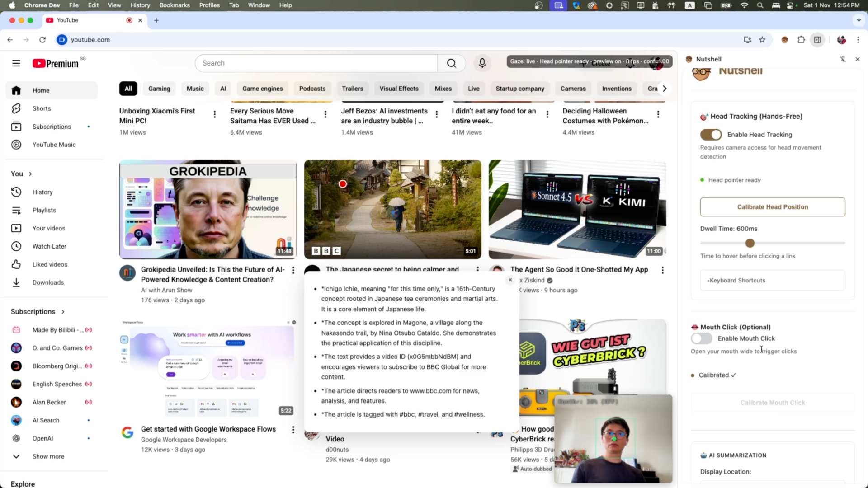The width and height of the screenshot is (868, 488).
Task: Activate voice search microphone icon
Action: point(482,63)
